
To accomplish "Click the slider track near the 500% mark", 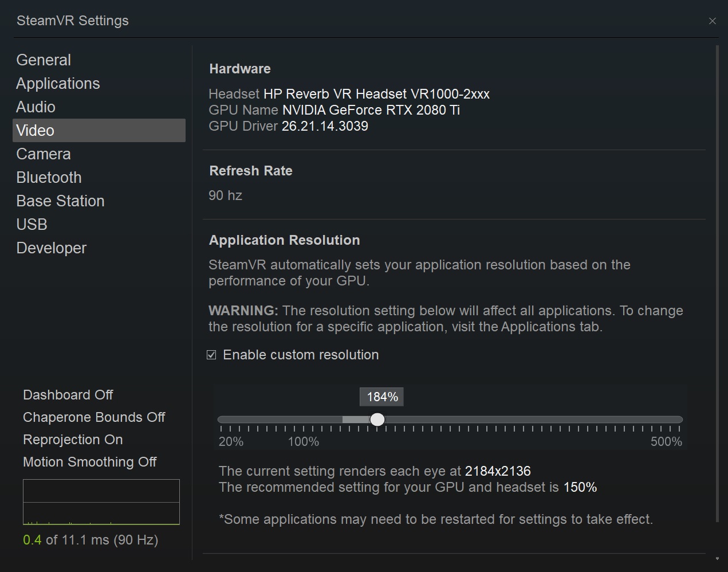I will 678,420.
